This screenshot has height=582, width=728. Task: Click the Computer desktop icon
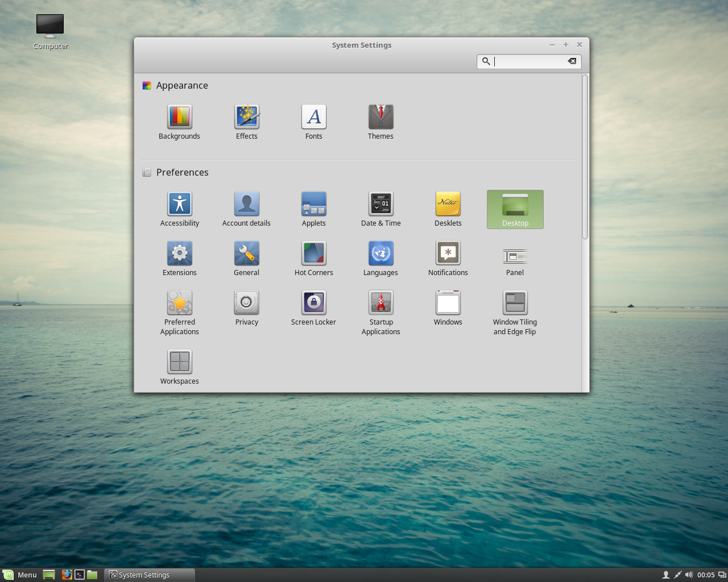(51, 32)
